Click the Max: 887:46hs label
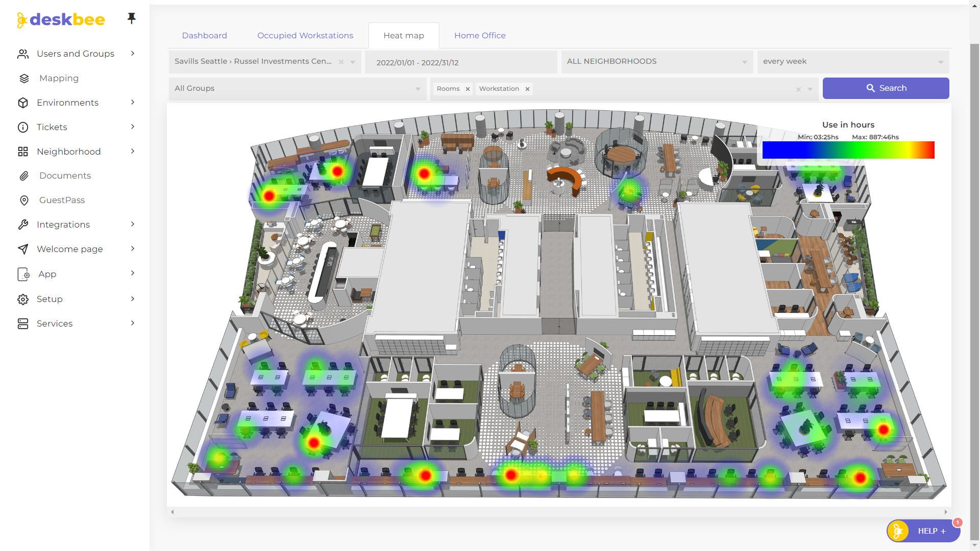Image resolution: width=980 pixels, height=551 pixels. (875, 137)
